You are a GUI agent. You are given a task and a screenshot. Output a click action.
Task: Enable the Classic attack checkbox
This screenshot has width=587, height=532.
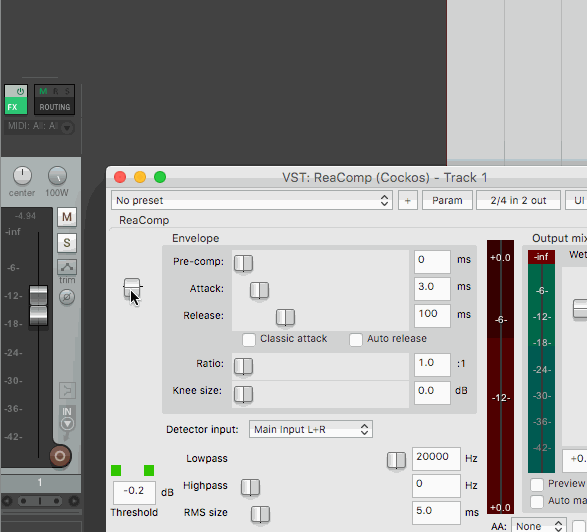tap(249, 340)
